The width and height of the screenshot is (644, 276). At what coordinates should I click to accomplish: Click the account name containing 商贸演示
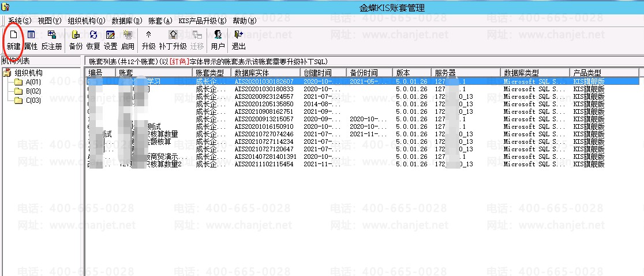click(153, 156)
